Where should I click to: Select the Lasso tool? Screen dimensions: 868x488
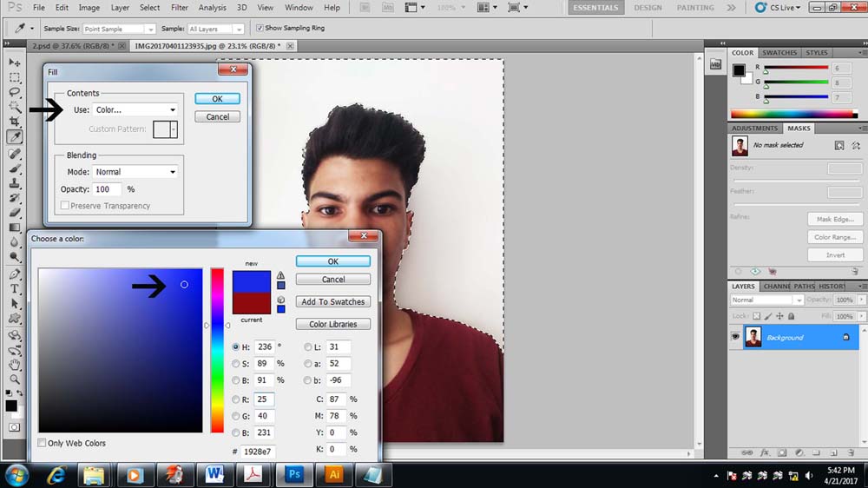pyautogui.click(x=15, y=92)
